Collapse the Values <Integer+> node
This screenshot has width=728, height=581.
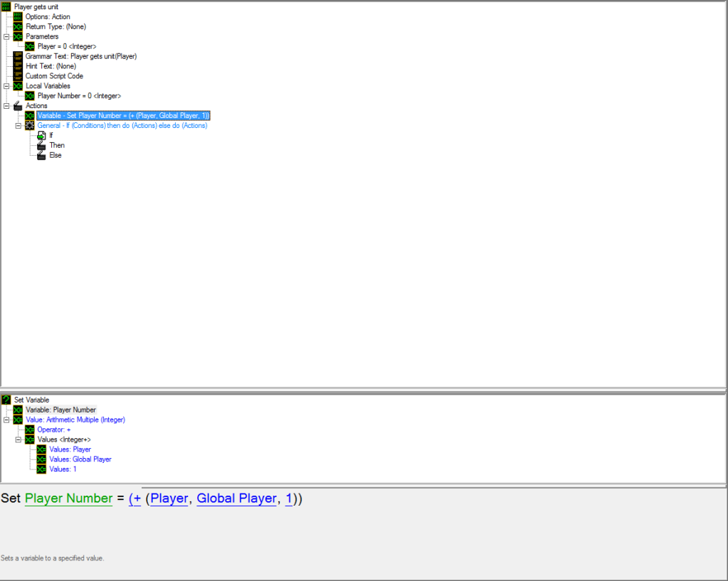point(19,439)
